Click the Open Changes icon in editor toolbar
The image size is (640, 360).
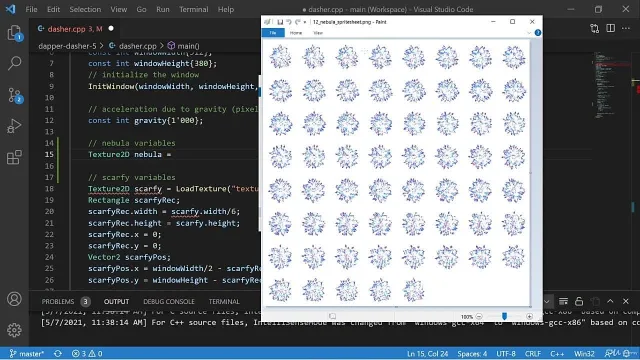(x=595, y=28)
